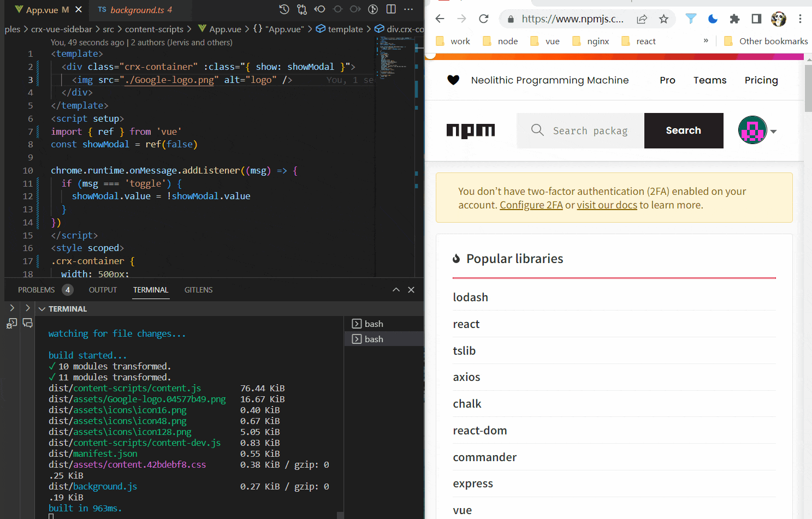
Task: Open the template breadcrumb symbol
Action: tap(340, 29)
